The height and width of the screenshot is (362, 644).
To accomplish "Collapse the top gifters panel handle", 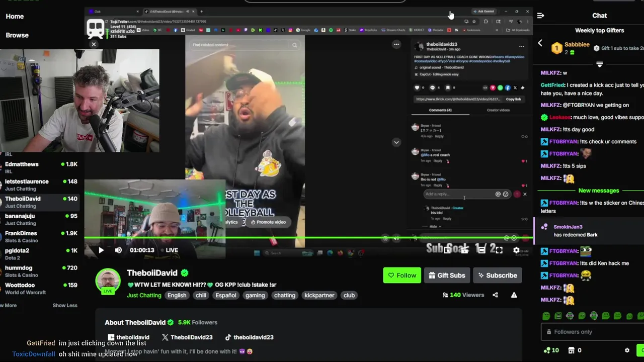I will [x=599, y=64].
